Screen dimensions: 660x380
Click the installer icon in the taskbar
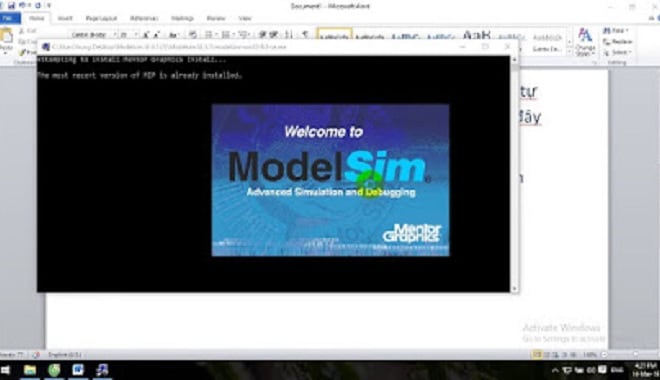pyautogui.click(x=102, y=370)
